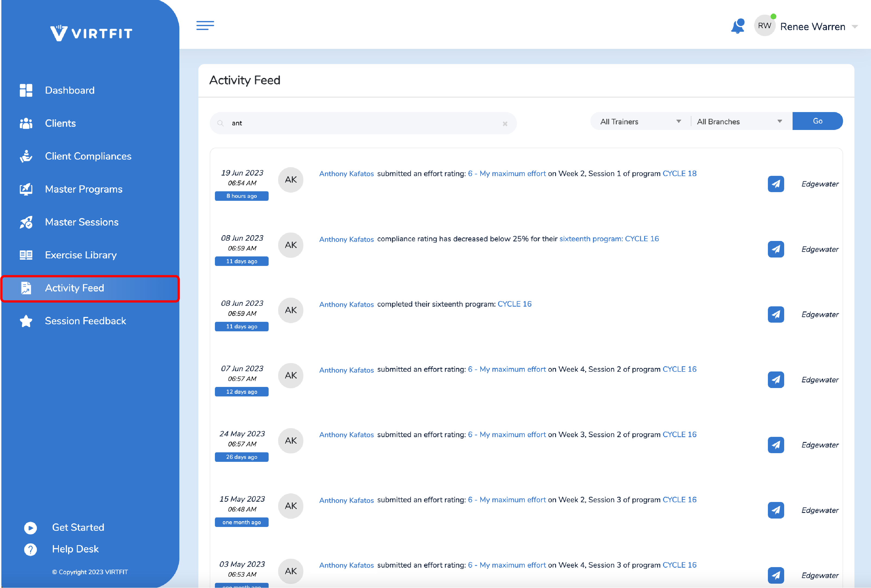Click the search magnifier icon
This screenshot has width=871, height=588.
(x=220, y=123)
